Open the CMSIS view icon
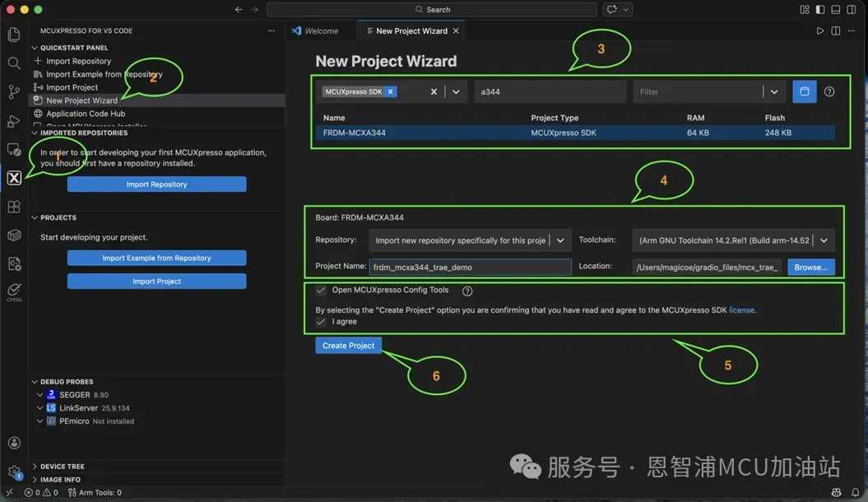The width and height of the screenshot is (868, 502). coord(14,292)
